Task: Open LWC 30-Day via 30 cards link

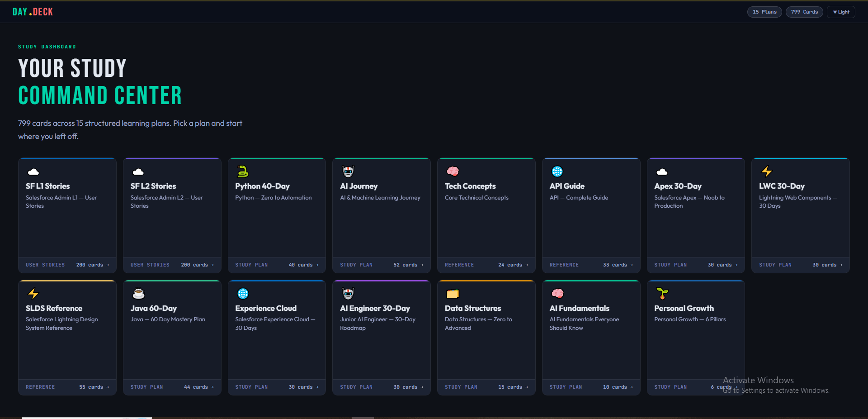Action: click(827, 265)
